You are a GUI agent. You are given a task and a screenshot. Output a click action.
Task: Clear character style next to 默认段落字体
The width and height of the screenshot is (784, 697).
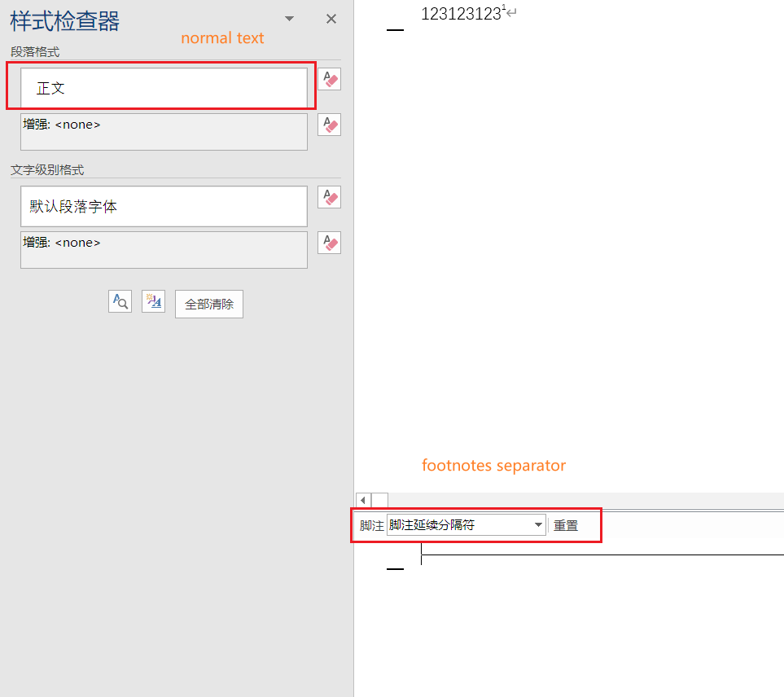point(329,197)
